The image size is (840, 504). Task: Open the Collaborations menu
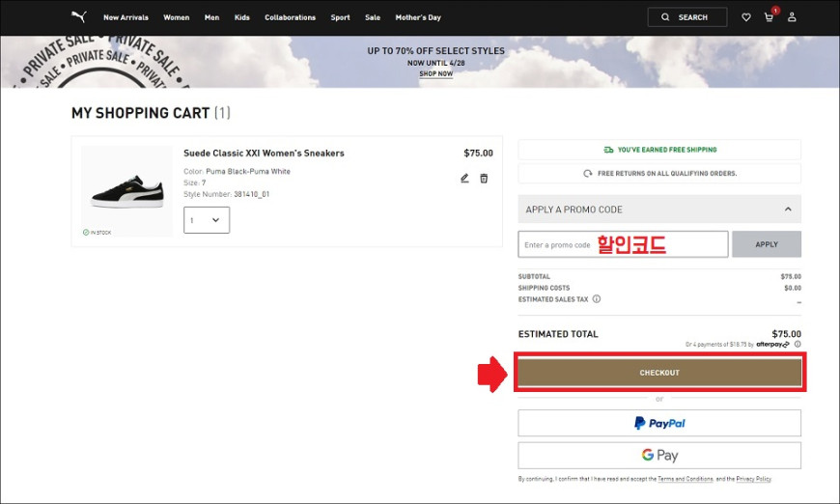pos(290,17)
